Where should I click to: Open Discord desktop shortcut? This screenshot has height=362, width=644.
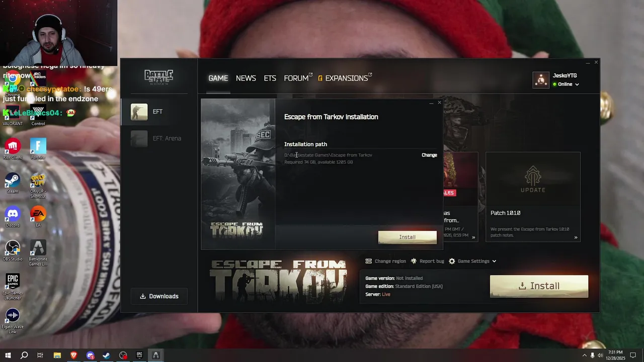point(13,217)
